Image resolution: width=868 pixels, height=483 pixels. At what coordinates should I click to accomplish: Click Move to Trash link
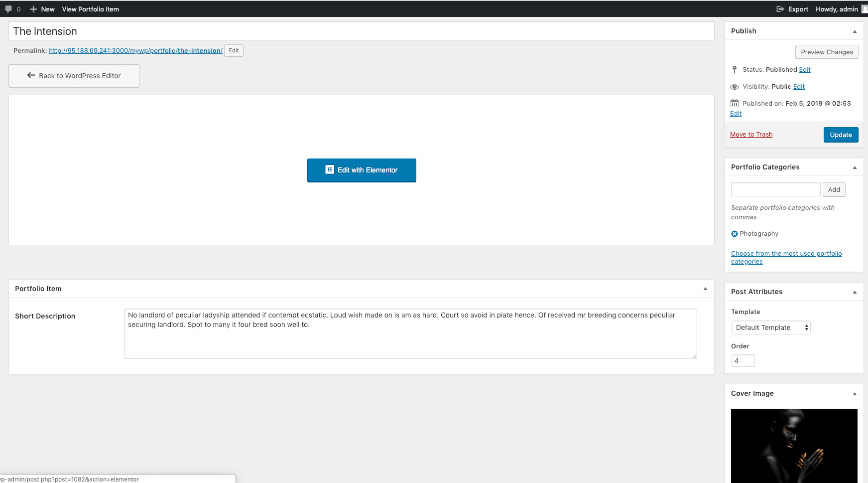(x=751, y=135)
